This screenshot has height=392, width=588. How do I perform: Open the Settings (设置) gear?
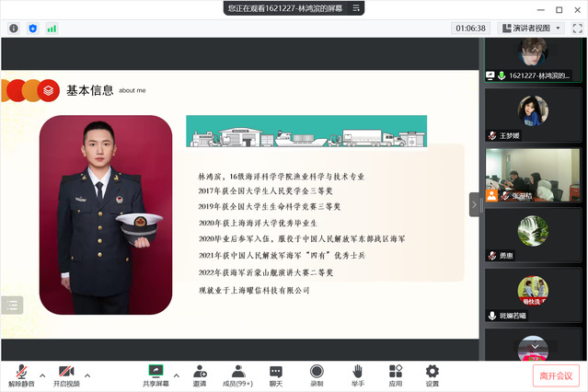[432, 375]
